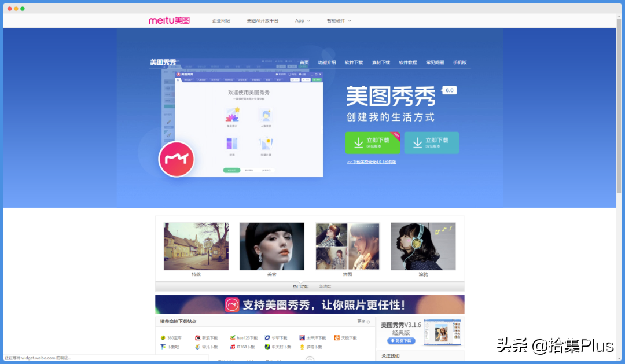Click the round pink Meitu app logo
This screenshot has height=364, width=625.
[177, 159]
